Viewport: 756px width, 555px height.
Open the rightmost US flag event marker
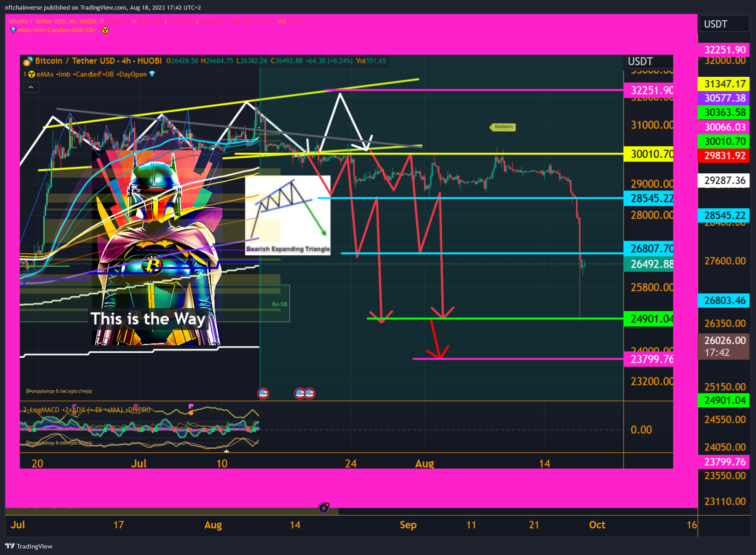[x=310, y=393]
